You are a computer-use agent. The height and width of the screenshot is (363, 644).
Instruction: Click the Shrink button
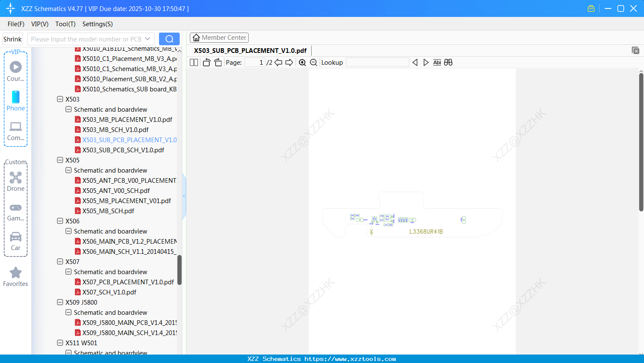[x=12, y=38]
